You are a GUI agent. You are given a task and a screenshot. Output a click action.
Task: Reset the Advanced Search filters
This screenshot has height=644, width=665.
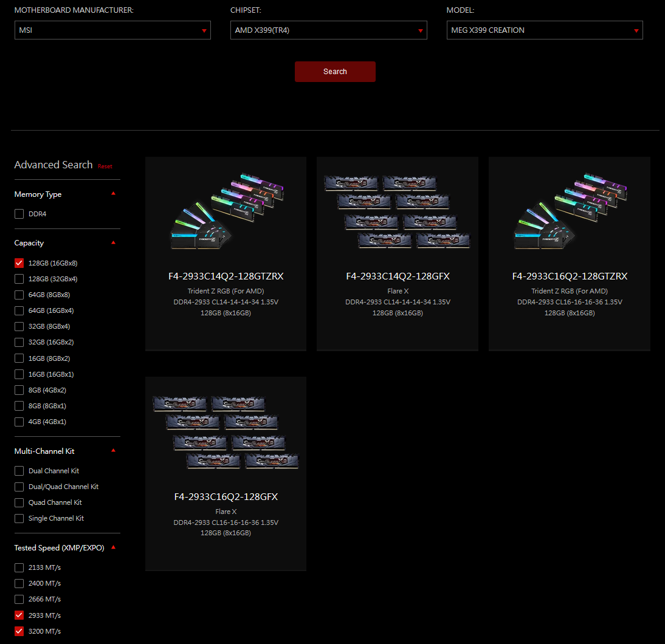pos(105,166)
